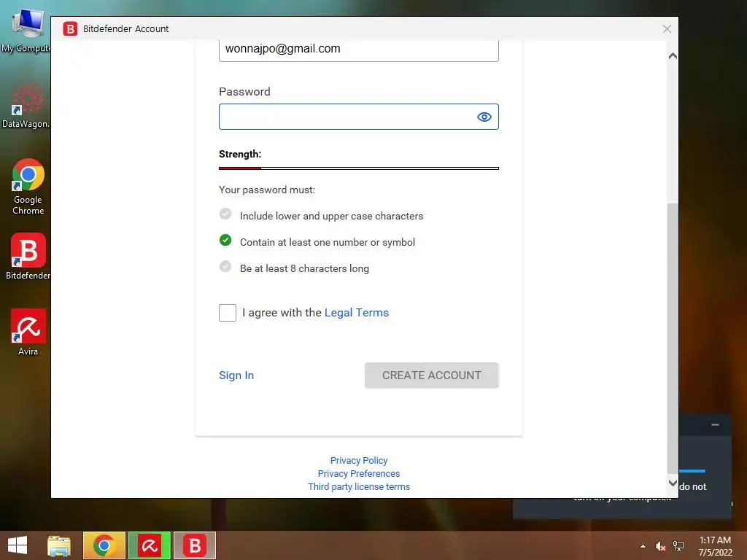747x560 pixels.
Task: Select the Google Chrome desktop shortcut
Action: tap(28, 187)
